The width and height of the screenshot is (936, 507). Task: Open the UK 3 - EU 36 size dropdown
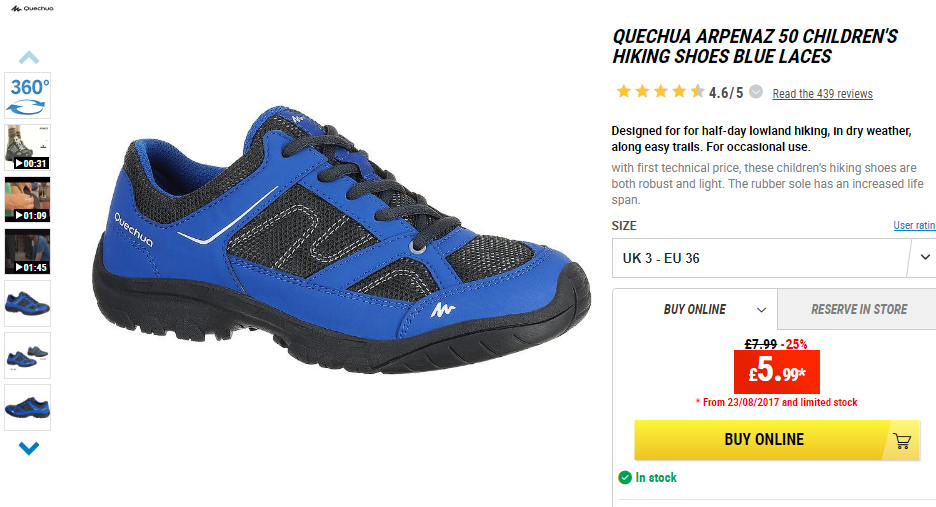pos(774,258)
